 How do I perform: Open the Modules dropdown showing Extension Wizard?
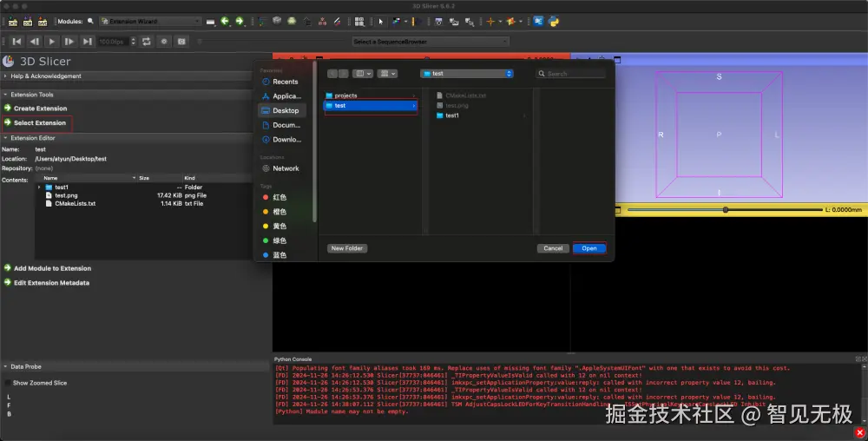click(149, 21)
